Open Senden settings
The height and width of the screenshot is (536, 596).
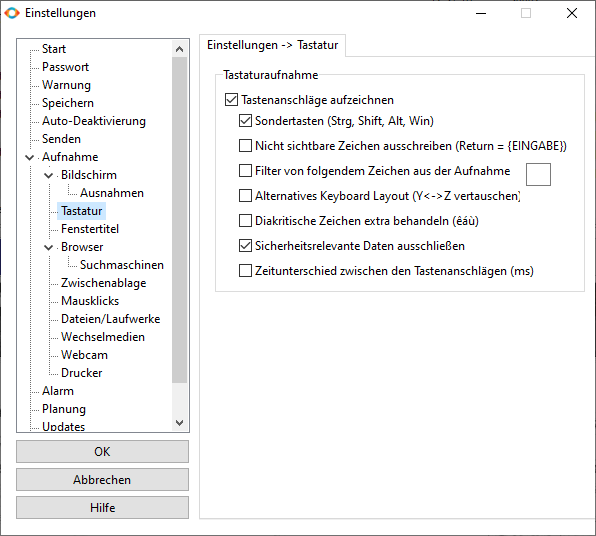pos(61,139)
